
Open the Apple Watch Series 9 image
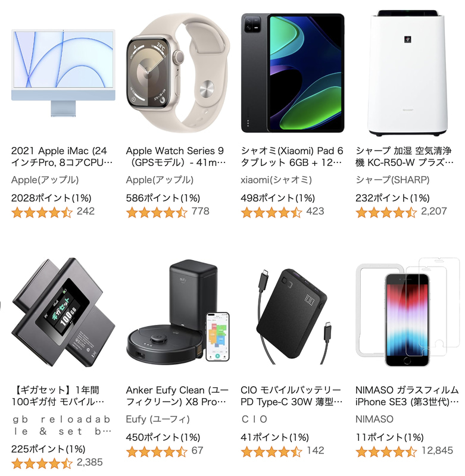(x=178, y=73)
